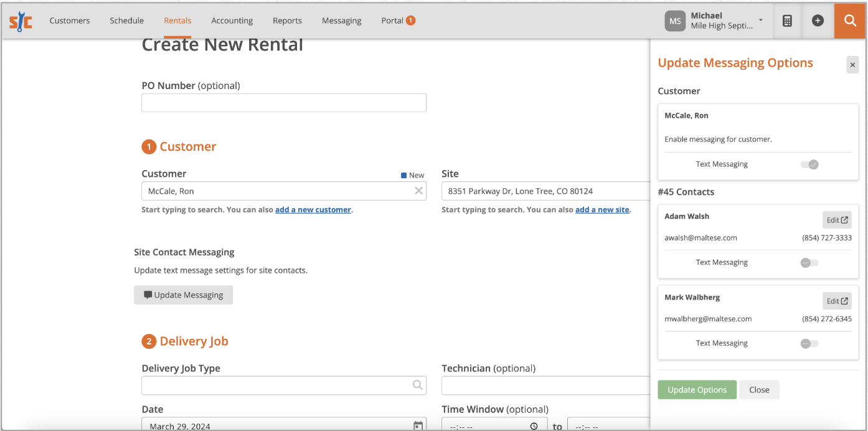Enable Text Messaging for Adam Walsh
This screenshot has width=868, height=431.
pyautogui.click(x=809, y=263)
